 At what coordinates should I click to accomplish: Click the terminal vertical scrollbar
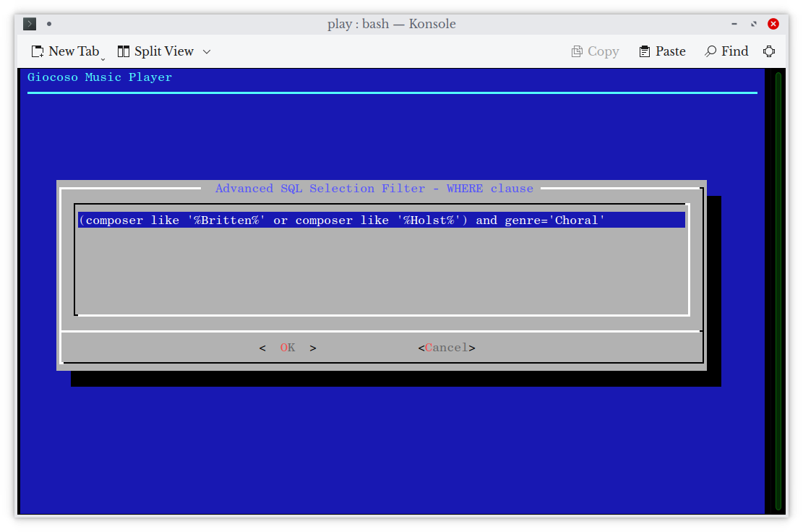pyautogui.click(x=778, y=291)
